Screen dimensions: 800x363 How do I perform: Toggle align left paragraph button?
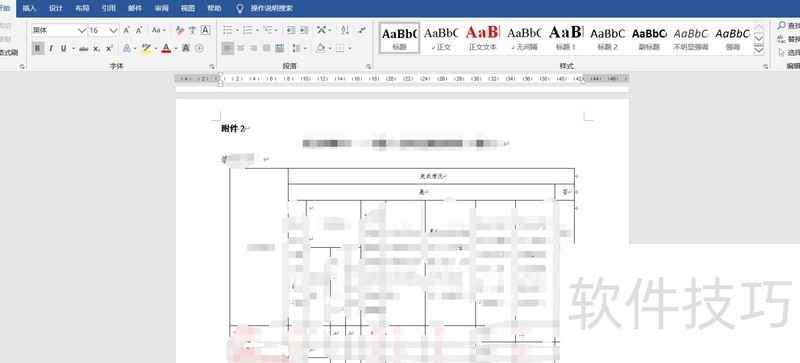[228, 49]
